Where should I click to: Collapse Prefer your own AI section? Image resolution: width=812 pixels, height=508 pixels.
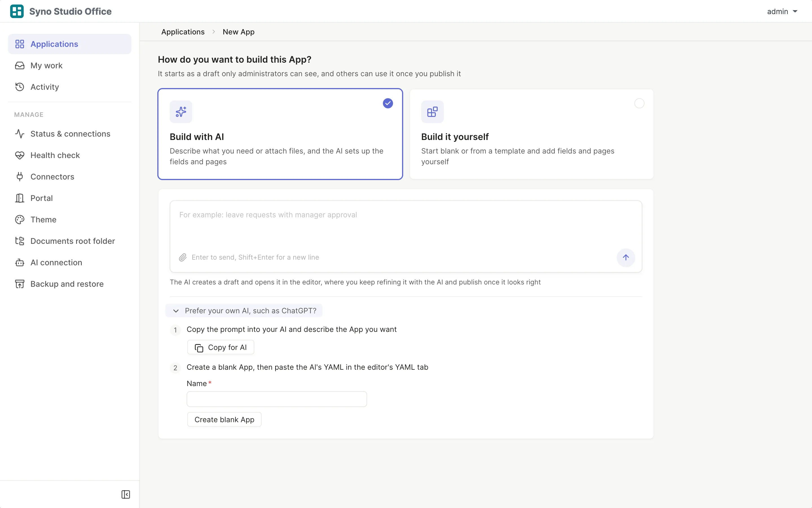[244, 311]
